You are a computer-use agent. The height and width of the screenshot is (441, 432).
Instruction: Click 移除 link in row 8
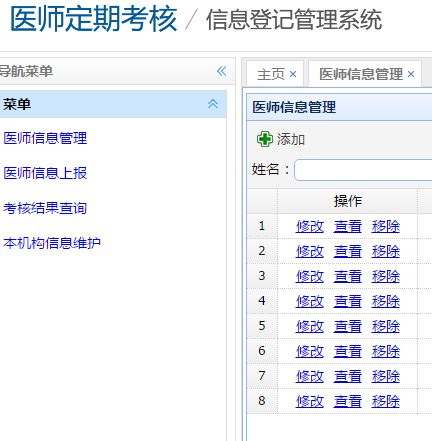pos(386,401)
